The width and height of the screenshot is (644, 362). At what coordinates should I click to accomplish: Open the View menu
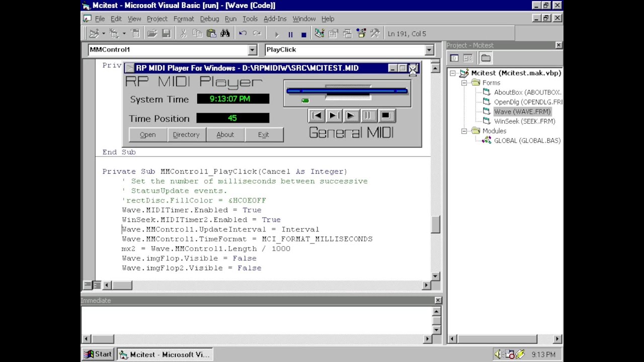pyautogui.click(x=134, y=19)
